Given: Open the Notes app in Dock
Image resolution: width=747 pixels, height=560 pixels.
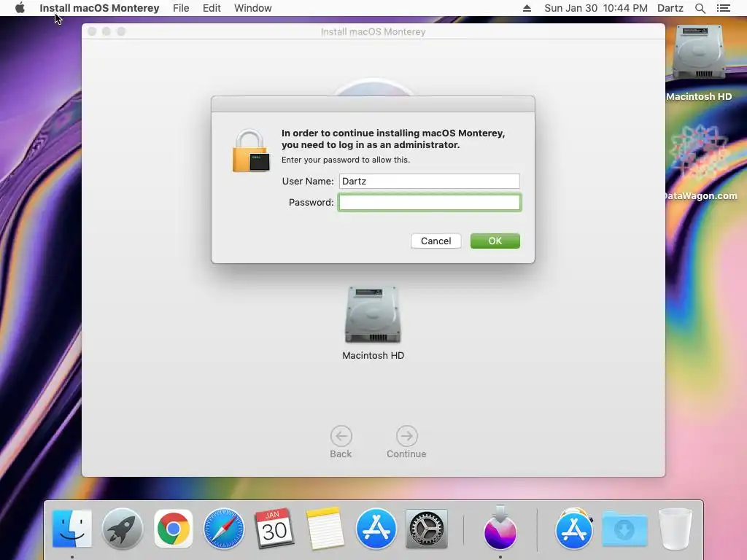Looking at the screenshot, I should click(x=325, y=529).
